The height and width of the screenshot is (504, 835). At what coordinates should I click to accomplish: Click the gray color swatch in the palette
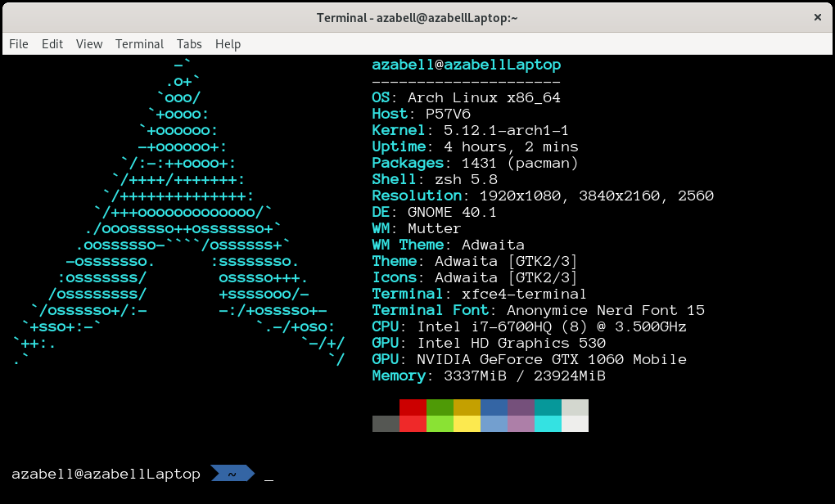(x=386, y=424)
